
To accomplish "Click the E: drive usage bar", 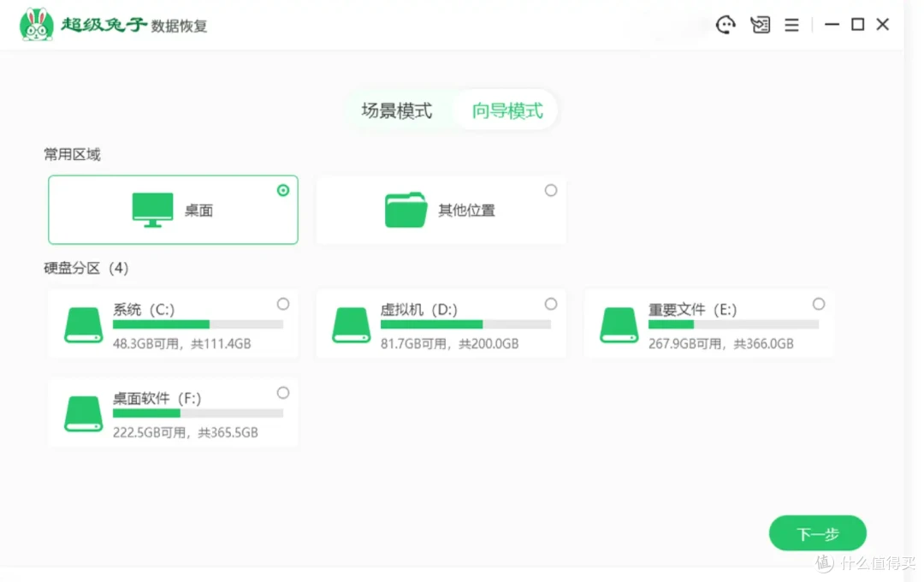I will click(734, 324).
